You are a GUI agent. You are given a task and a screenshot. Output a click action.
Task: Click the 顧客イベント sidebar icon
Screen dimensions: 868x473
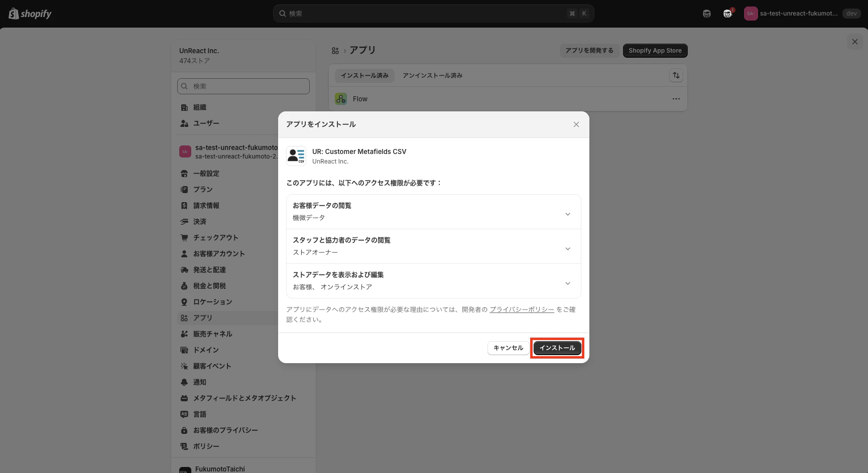184,366
